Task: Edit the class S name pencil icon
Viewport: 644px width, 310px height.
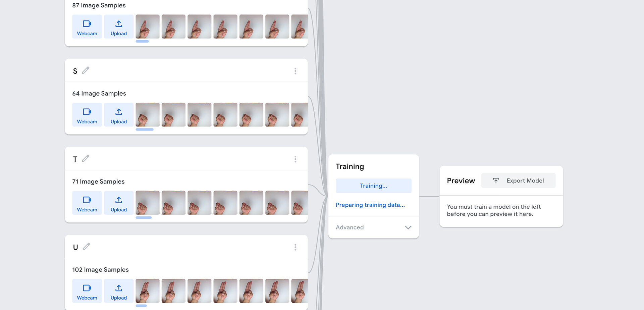Action: 86,70
